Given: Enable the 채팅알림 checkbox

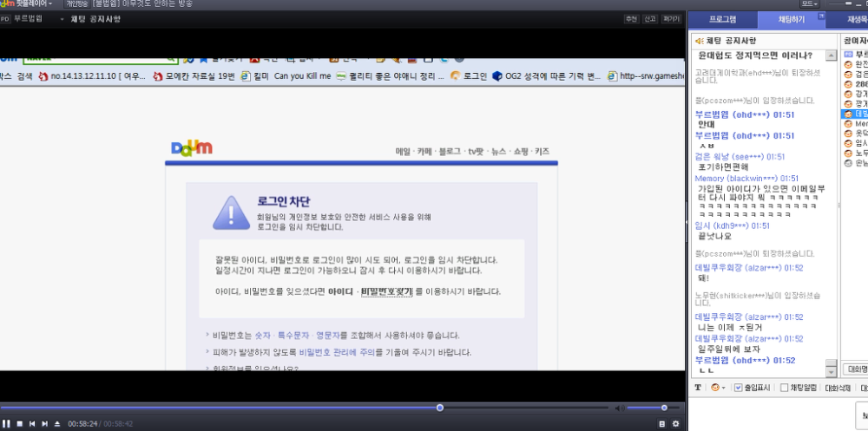Looking at the screenshot, I should pyautogui.click(x=784, y=388).
